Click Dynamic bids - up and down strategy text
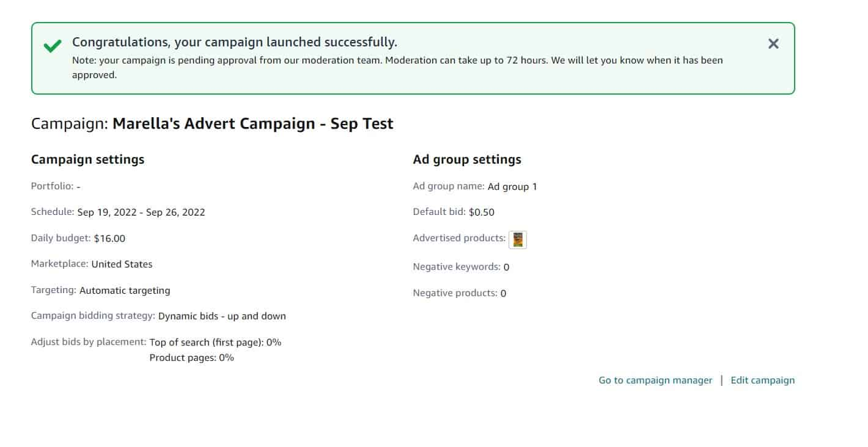Viewport: 868px width, 447px height. 222,316
